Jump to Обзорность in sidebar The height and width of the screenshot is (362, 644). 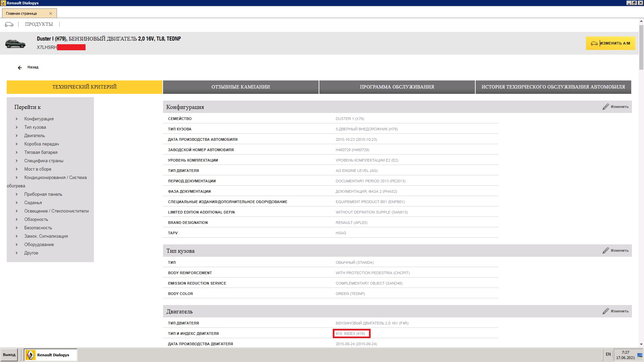pos(36,219)
